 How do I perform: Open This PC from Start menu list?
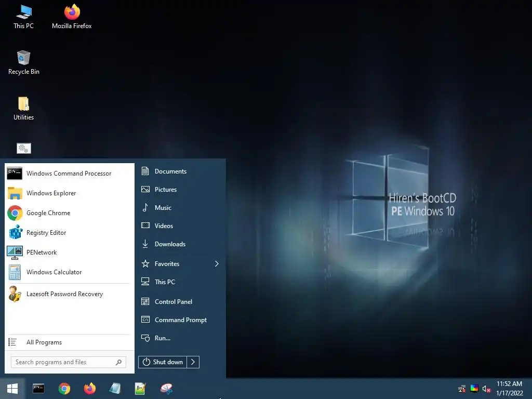[180, 282]
